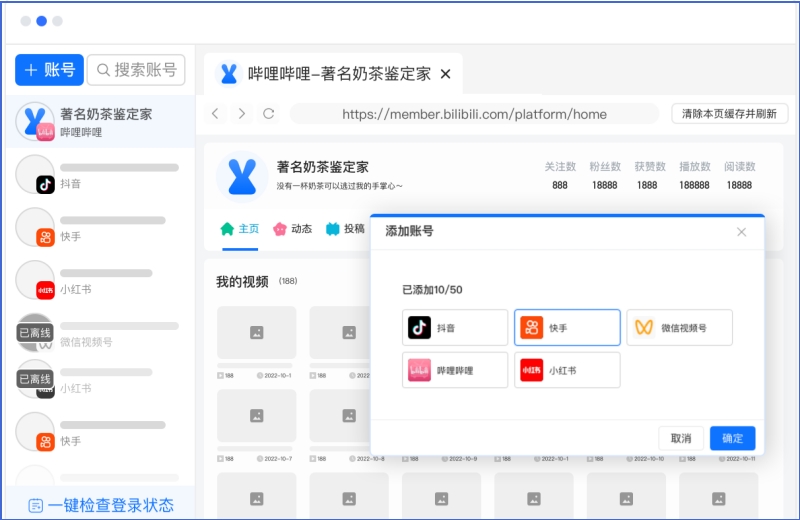Open the 动态 tab
Image resolution: width=800 pixels, height=520 pixels.
coord(293,229)
